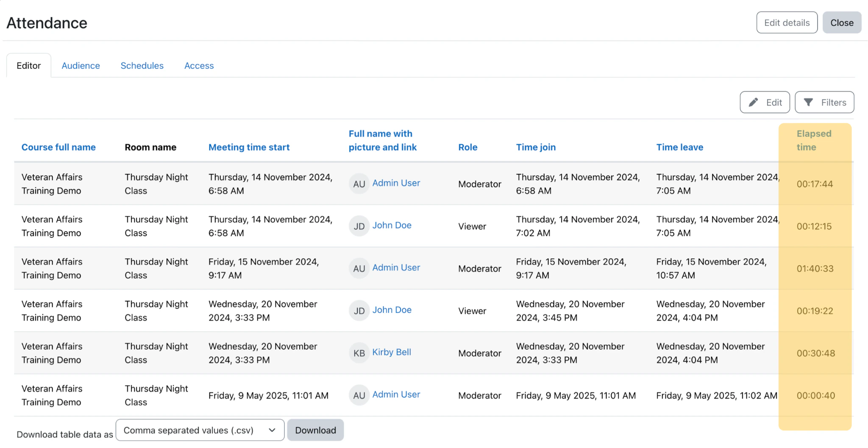868x448 pixels.
Task: Click the Edit details button
Action: pyautogui.click(x=787, y=22)
